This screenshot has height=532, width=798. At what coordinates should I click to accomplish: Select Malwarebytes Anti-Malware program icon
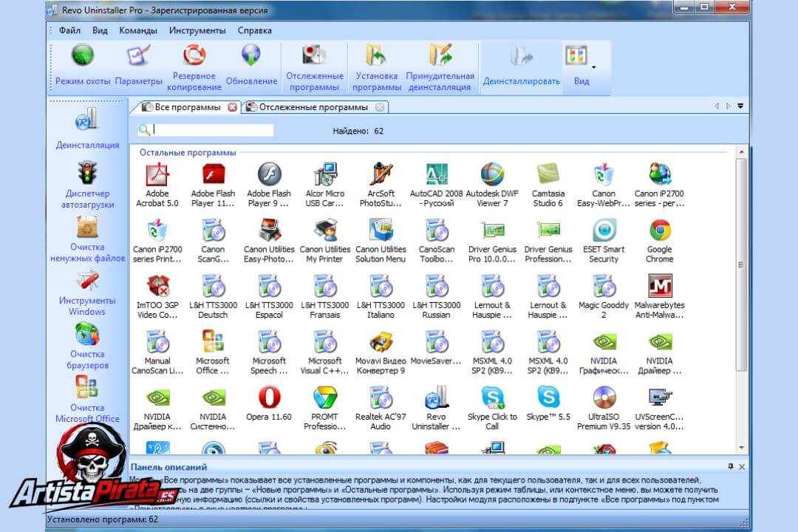click(660, 296)
